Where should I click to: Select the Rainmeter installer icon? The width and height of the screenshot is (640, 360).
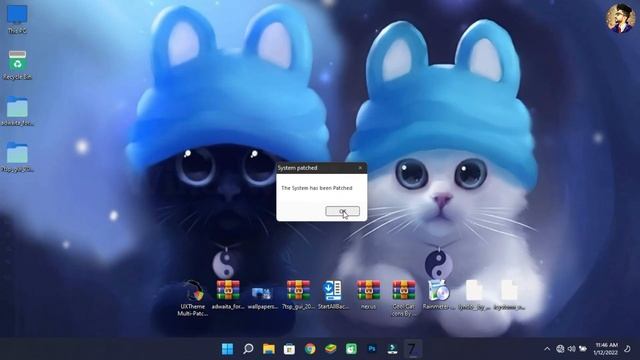[x=438, y=295]
